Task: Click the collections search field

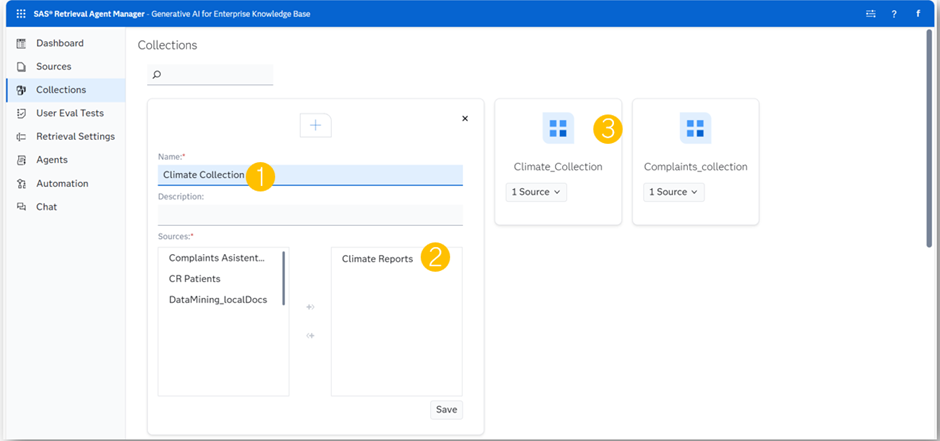Action: 210,75
